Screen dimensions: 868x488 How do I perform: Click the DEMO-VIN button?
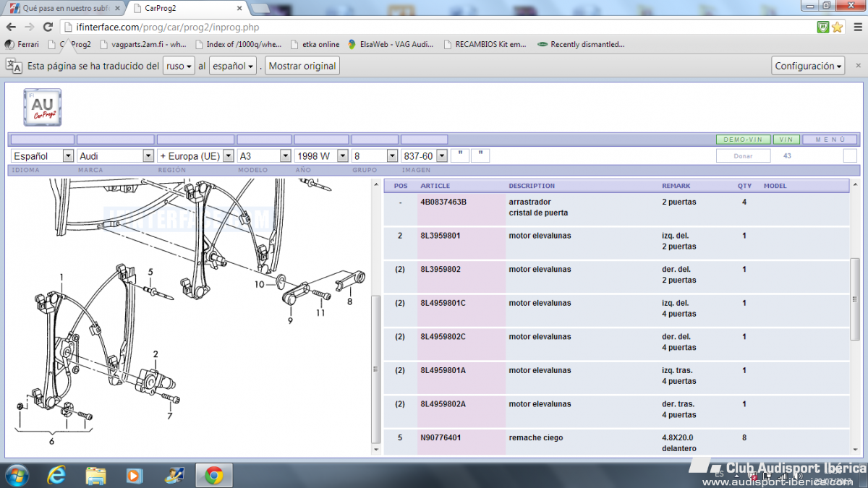(x=743, y=140)
